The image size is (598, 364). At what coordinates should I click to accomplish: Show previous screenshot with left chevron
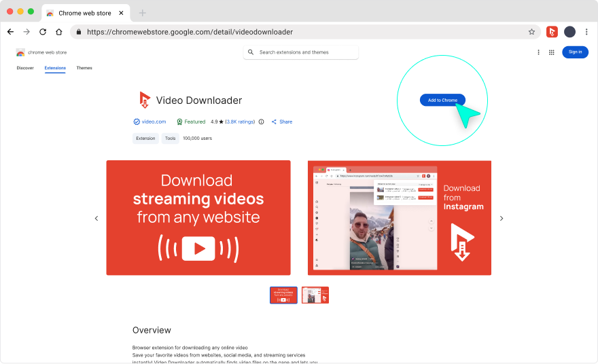coord(96,218)
